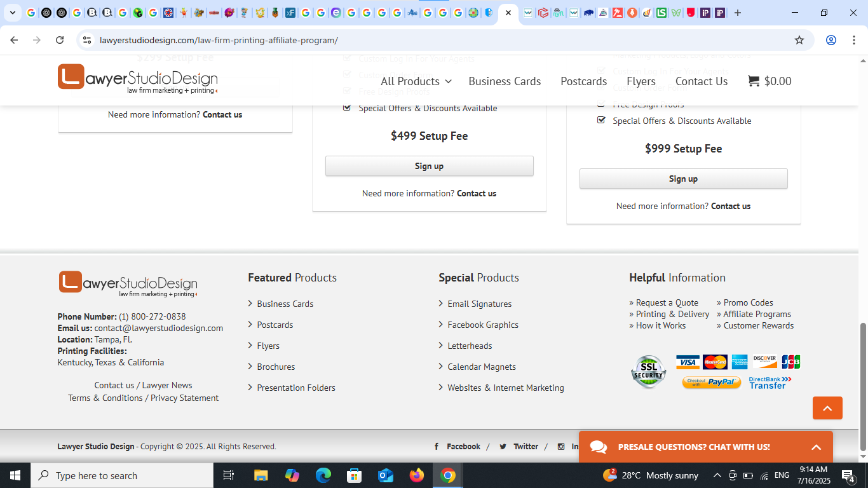Screen dimensions: 868x488
Task: Click the Lawyer Studio Design header logo
Action: [138, 79]
